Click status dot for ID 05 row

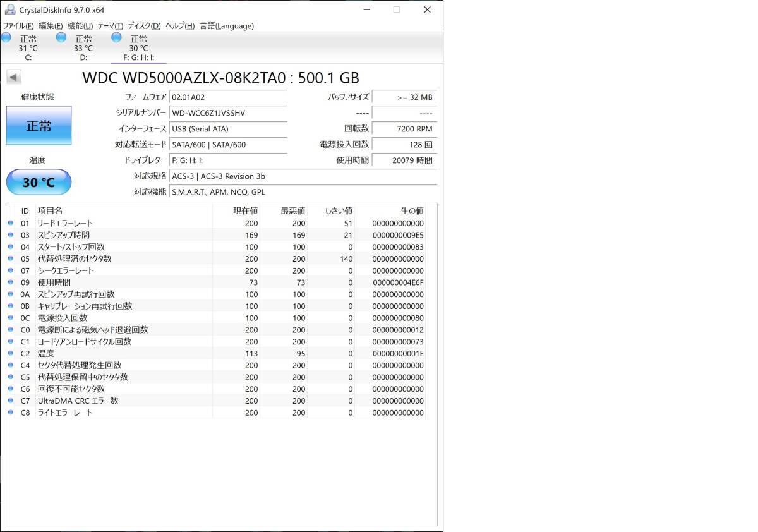coord(10,258)
